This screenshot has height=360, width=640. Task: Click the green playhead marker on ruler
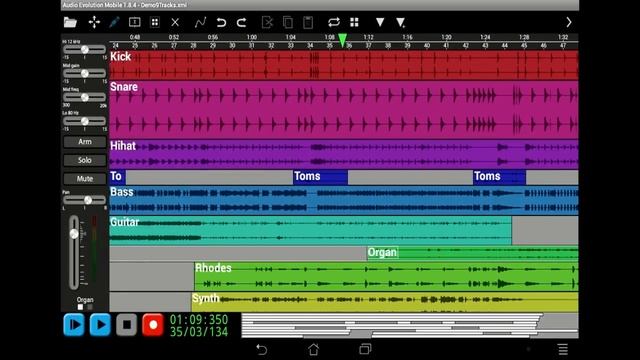(x=342, y=40)
